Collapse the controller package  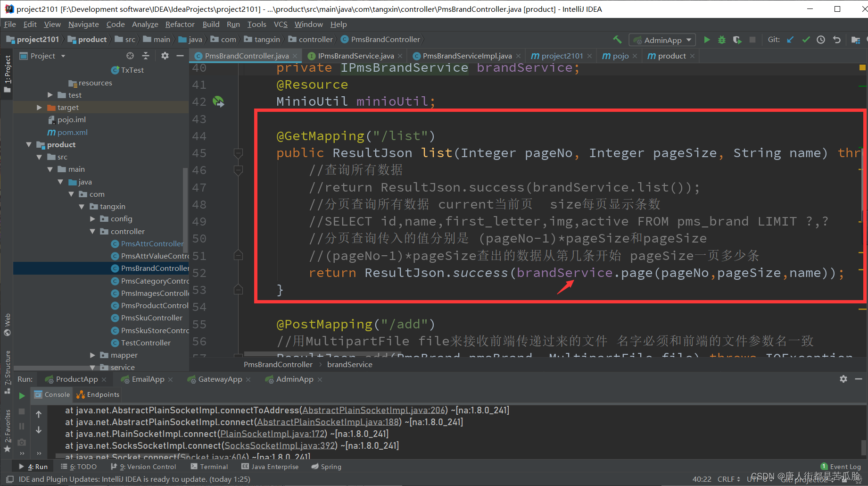coord(92,231)
